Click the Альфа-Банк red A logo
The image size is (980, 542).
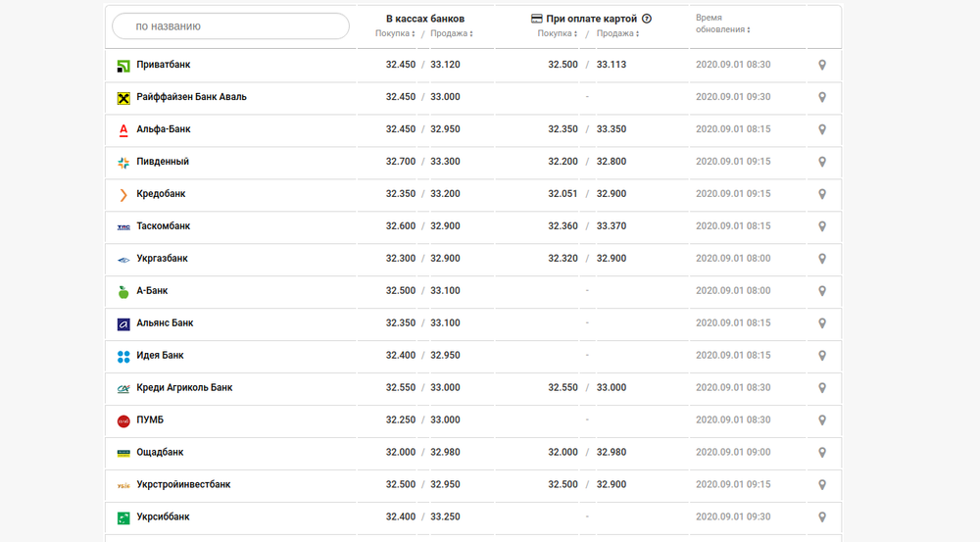pyautogui.click(x=123, y=130)
